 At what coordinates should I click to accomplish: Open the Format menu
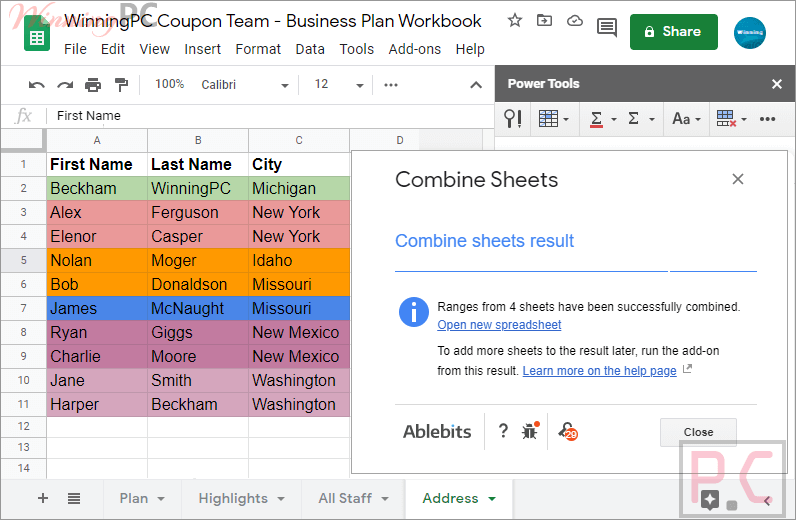click(258, 49)
